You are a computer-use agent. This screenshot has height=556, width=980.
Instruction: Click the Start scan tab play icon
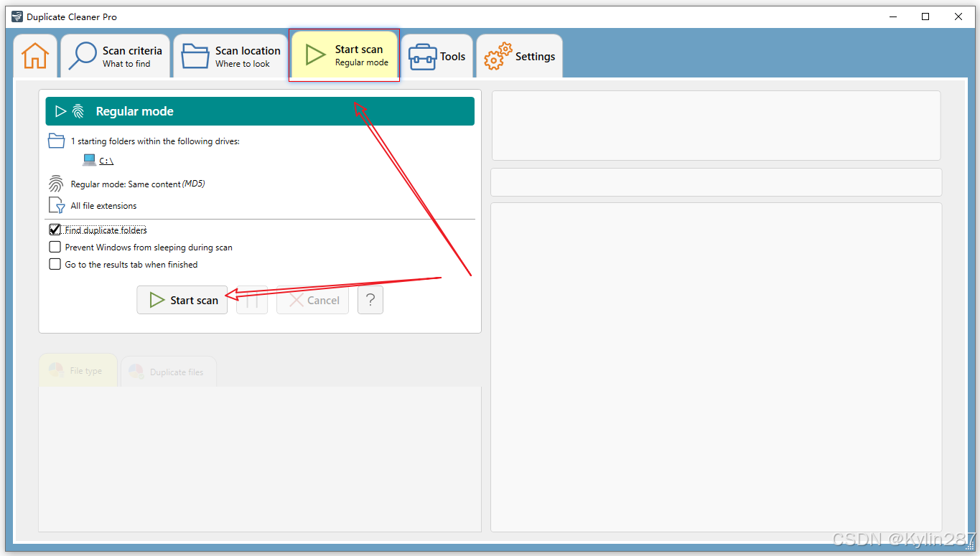click(x=315, y=55)
